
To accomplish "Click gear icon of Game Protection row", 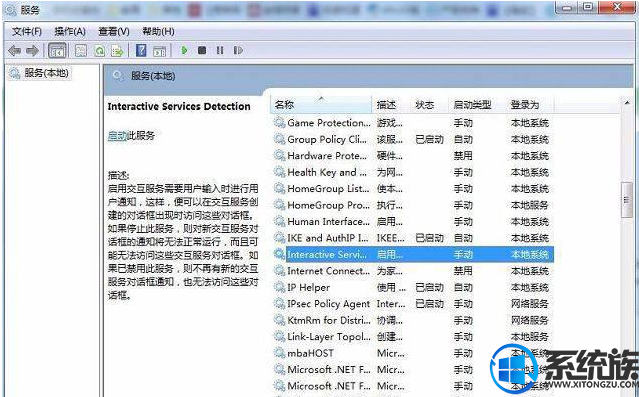I will (x=280, y=122).
